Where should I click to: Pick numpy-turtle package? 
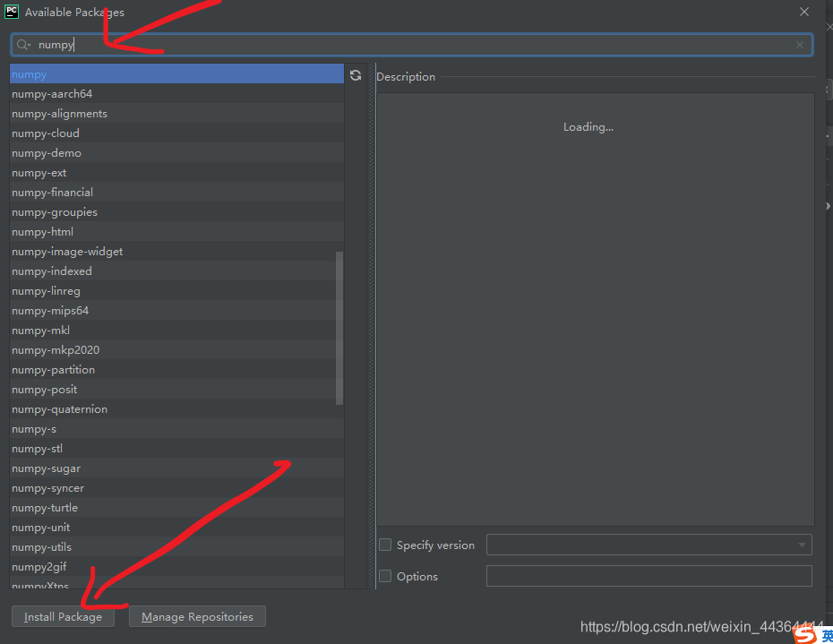coord(177,508)
